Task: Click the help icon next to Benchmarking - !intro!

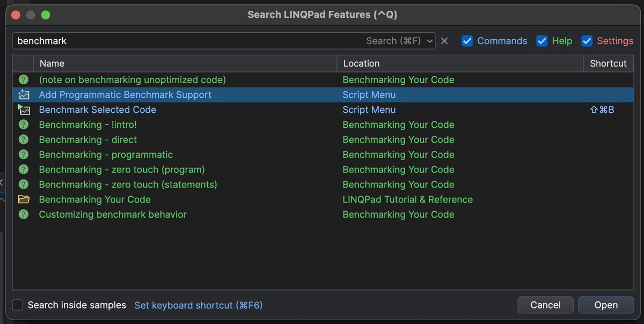Action: click(24, 125)
